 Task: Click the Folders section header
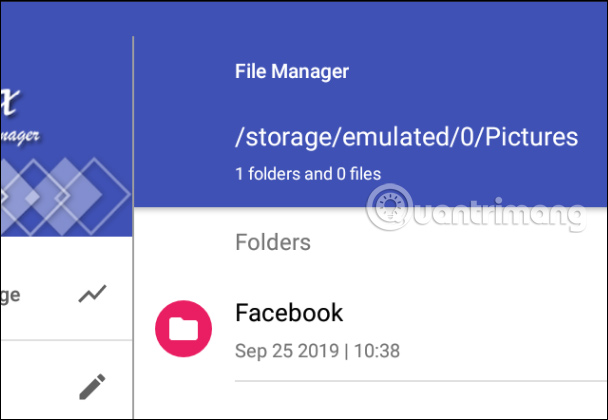[273, 242]
